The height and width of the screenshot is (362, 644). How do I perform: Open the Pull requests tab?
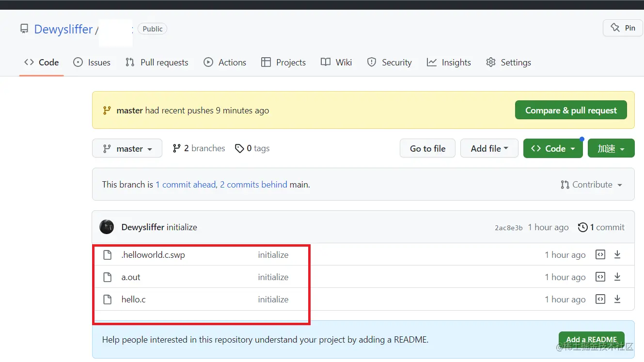[x=157, y=63]
